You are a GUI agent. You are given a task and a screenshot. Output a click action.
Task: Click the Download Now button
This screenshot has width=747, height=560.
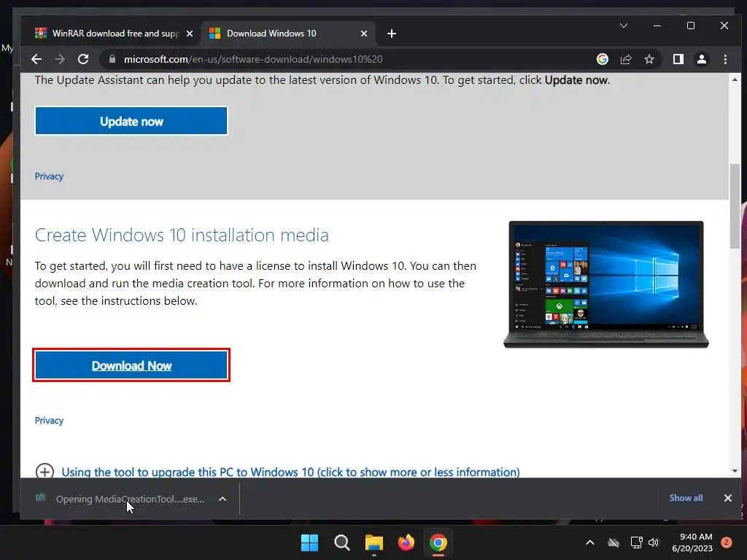[131, 365]
